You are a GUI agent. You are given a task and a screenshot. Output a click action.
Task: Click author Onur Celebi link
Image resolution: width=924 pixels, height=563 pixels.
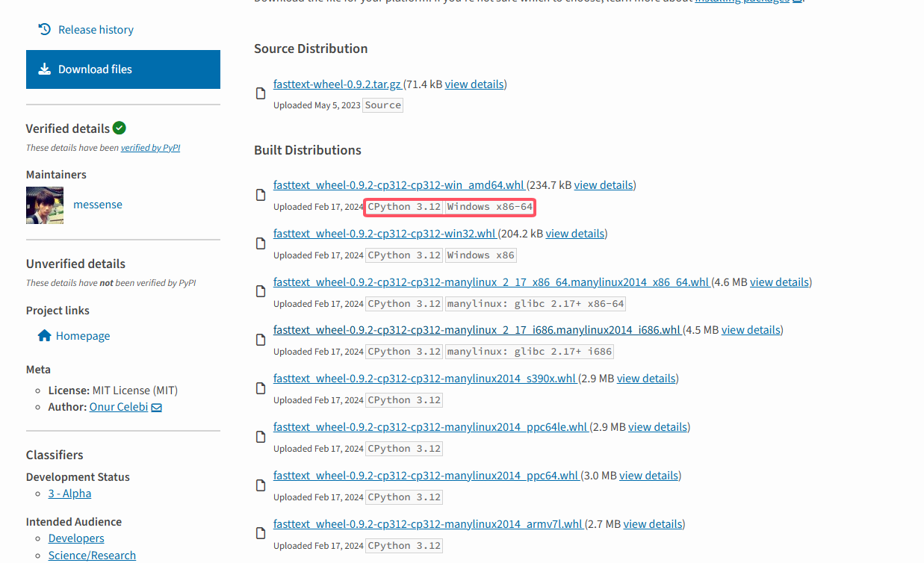point(119,407)
